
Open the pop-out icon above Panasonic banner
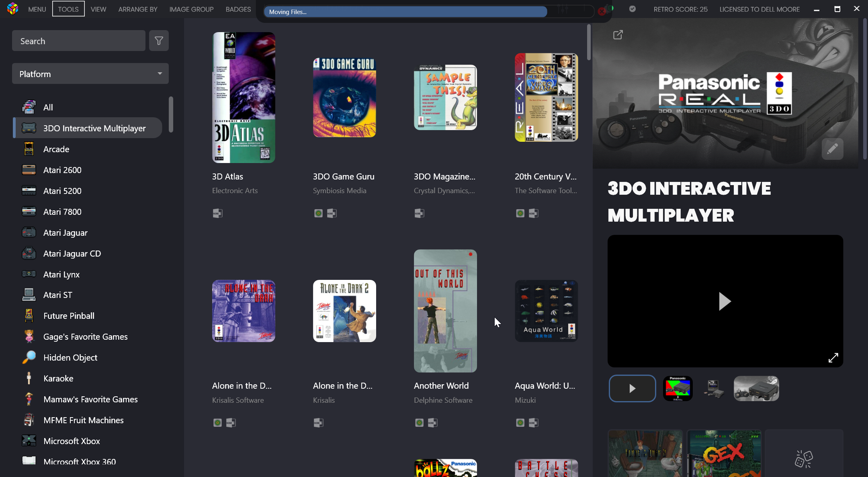(x=618, y=35)
